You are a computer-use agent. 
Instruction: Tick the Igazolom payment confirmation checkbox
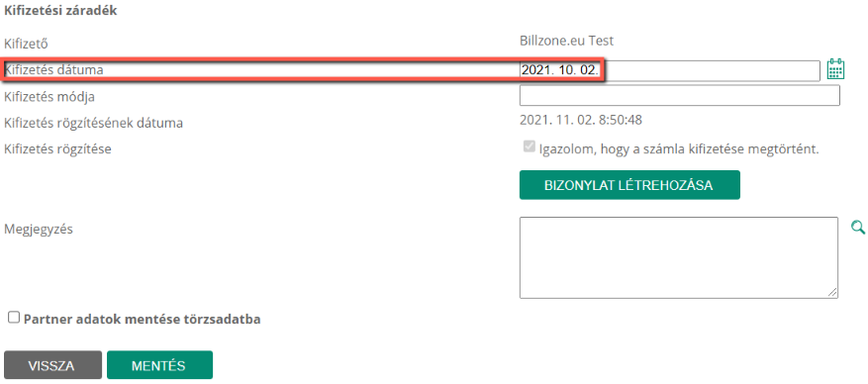pos(530,147)
